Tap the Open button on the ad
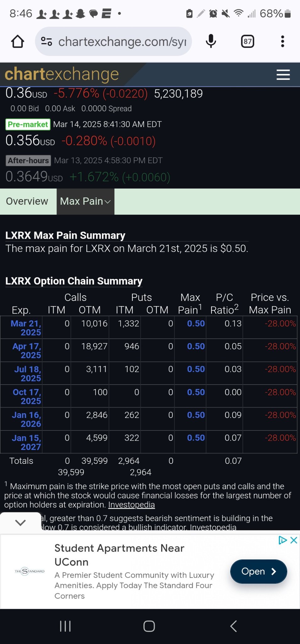300x644 pixels. tap(259, 571)
